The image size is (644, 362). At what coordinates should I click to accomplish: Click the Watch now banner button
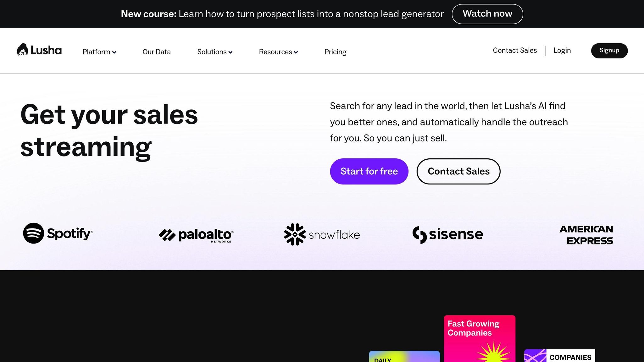[487, 14]
